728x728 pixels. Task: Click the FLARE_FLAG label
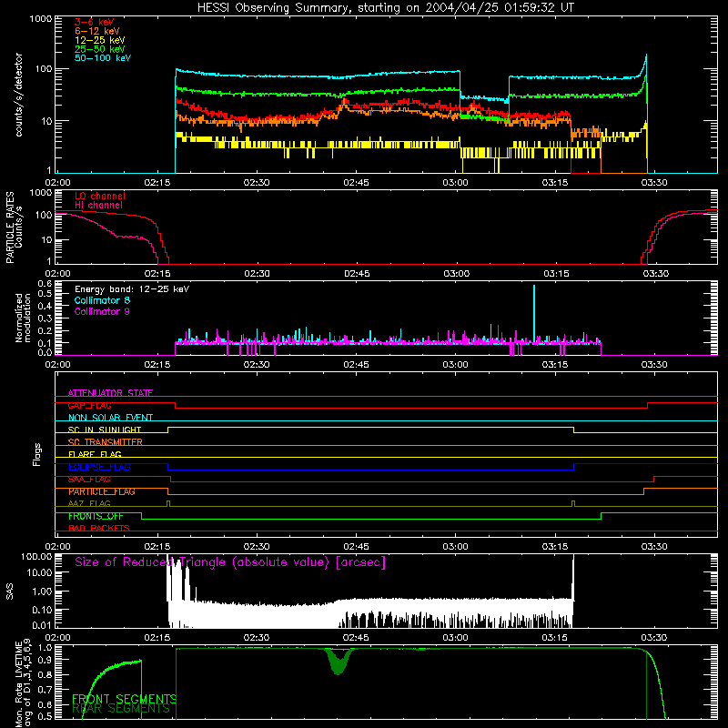[95, 454]
